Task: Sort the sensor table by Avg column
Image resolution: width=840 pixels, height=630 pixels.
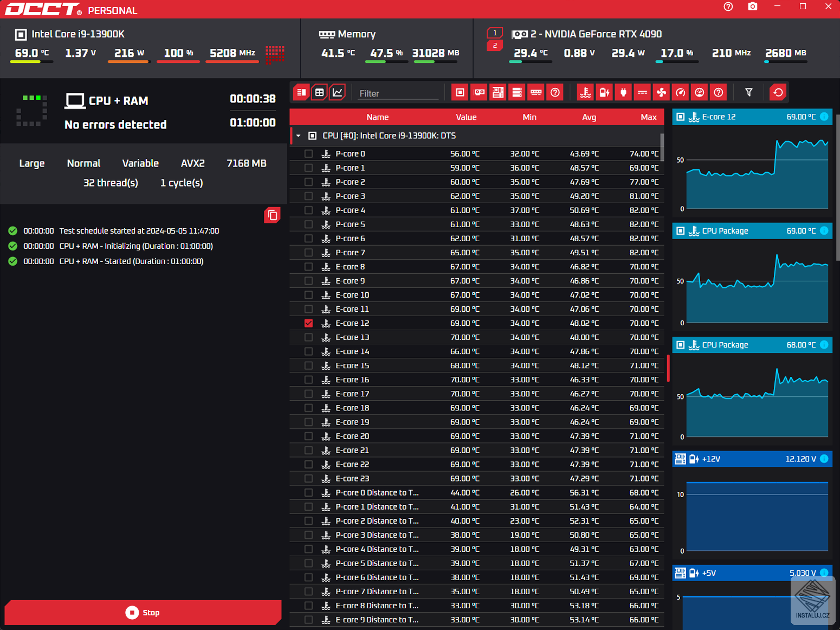Action: [589, 117]
